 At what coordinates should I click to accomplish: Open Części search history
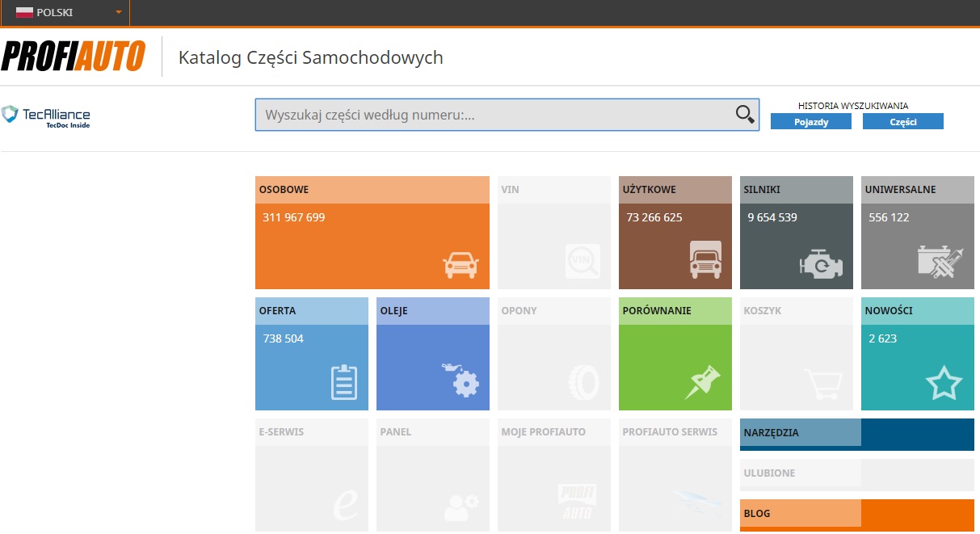pyautogui.click(x=903, y=121)
